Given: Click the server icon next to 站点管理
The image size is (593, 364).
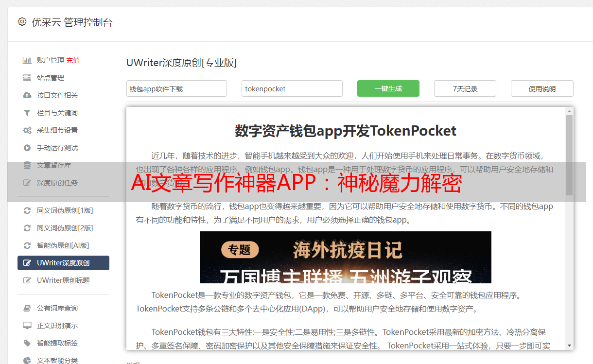Looking at the screenshot, I should tap(27, 78).
